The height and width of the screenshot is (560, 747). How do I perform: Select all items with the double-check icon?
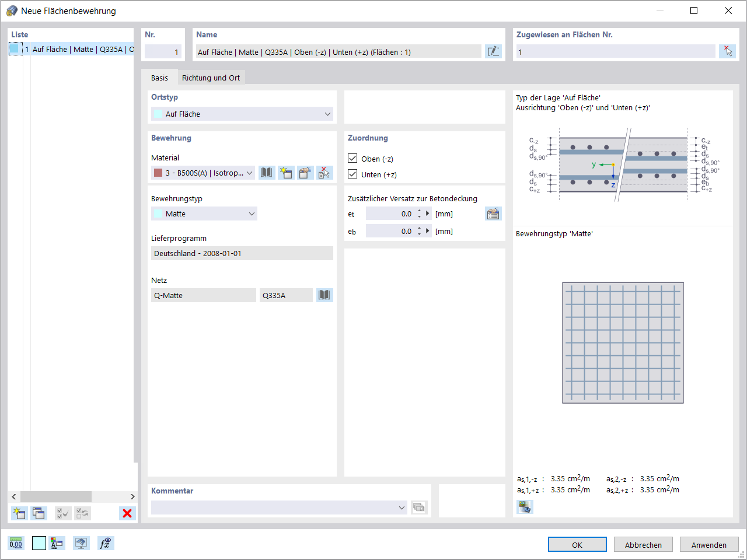tap(63, 513)
